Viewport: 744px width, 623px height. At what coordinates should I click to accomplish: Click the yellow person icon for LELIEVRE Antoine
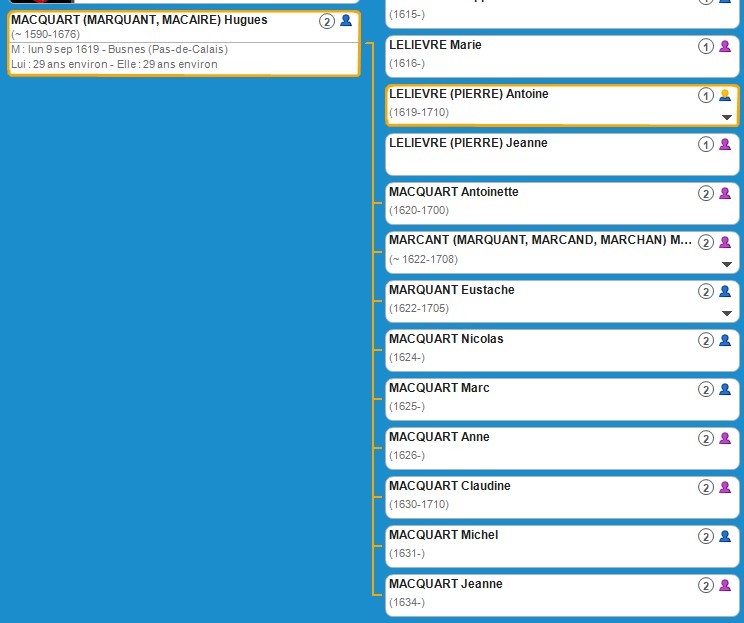point(725,95)
